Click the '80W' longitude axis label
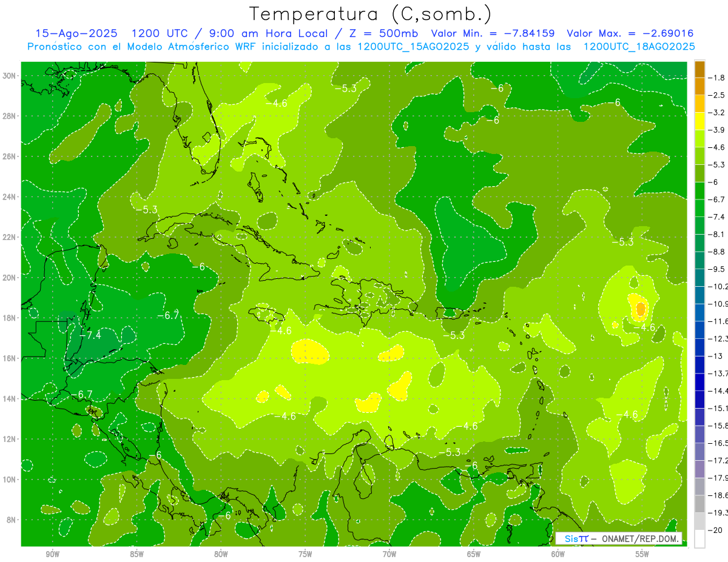This screenshot has width=728, height=562. (x=221, y=554)
